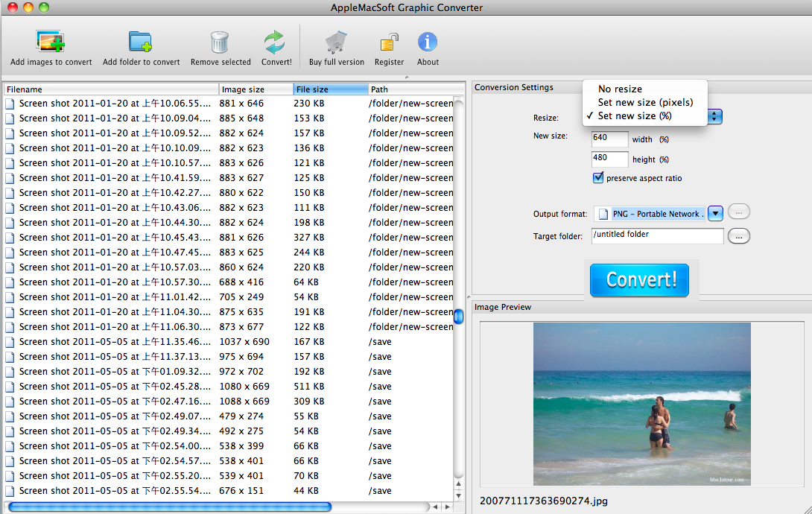Select row Screen shot 2011-05-05 at 上午11.37.13

click(x=229, y=357)
